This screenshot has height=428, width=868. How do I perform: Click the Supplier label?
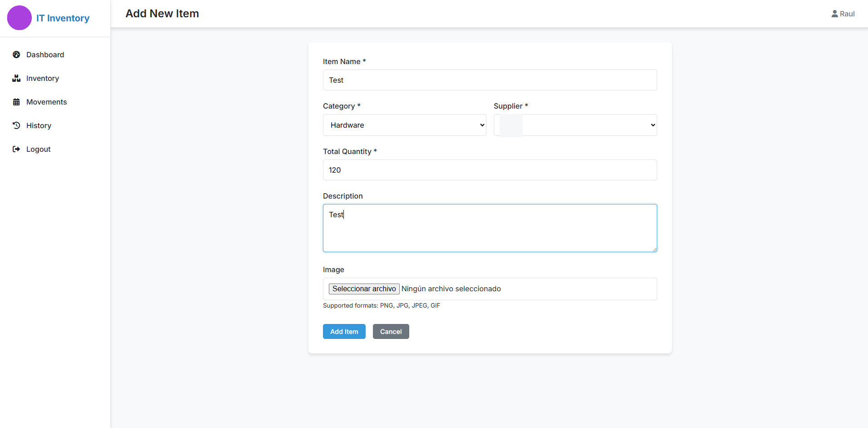[511, 106]
